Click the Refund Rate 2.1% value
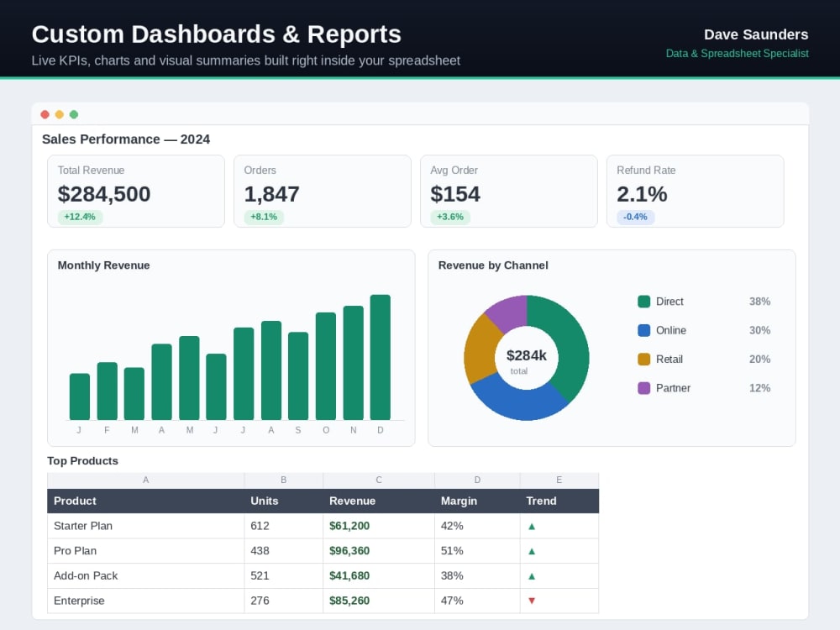The image size is (840, 630). click(642, 194)
